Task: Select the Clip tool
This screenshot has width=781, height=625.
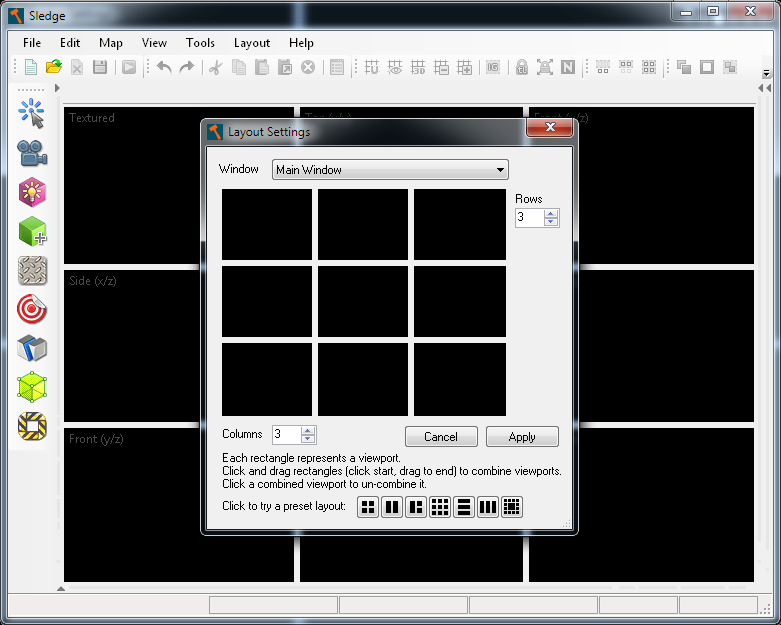Action: coord(32,348)
